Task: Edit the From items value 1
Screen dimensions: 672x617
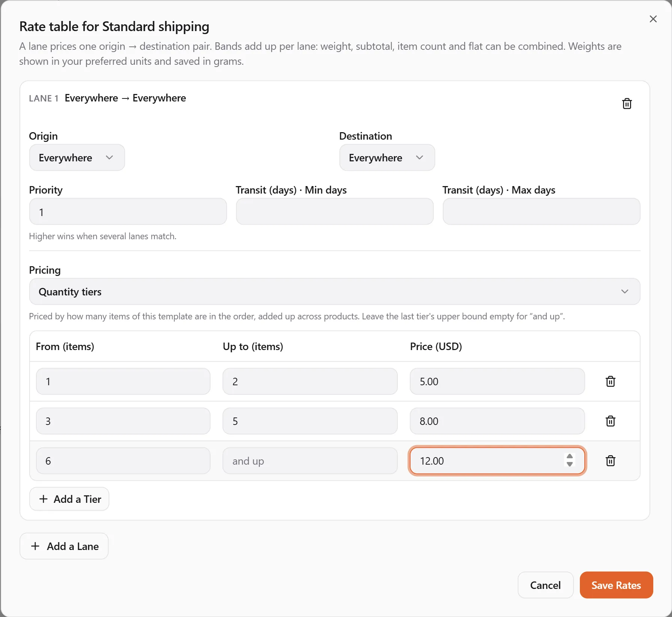Action: (x=123, y=382)
